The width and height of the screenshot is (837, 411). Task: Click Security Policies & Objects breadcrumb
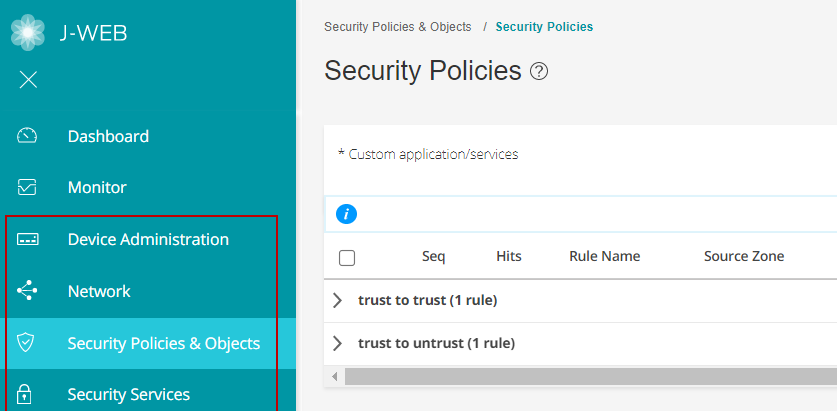pyautogui.click(x=397, y=27)
